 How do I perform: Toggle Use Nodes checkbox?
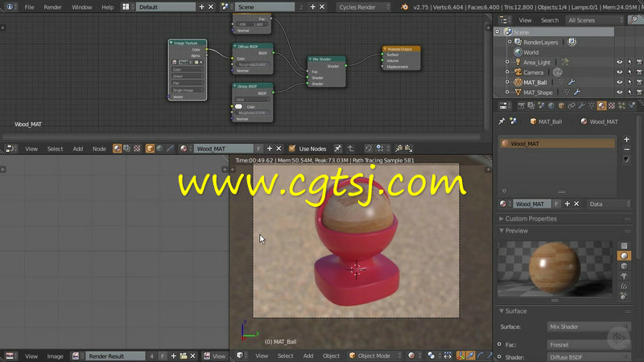point(292,149)
